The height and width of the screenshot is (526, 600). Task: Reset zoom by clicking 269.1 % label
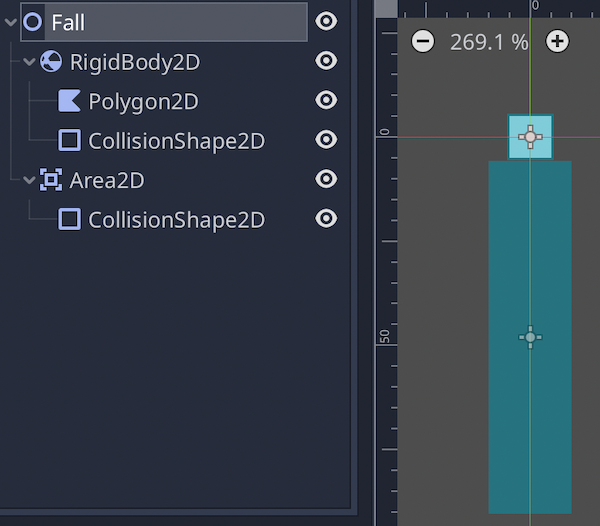pyautogui.click(x=489, y=42)
